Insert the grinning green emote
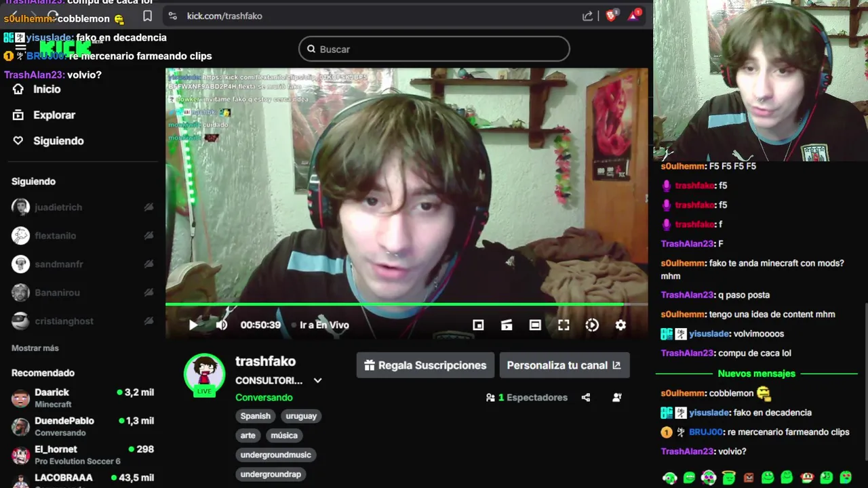Viewport: 868px width, 488px height. [x=690, y=478]
